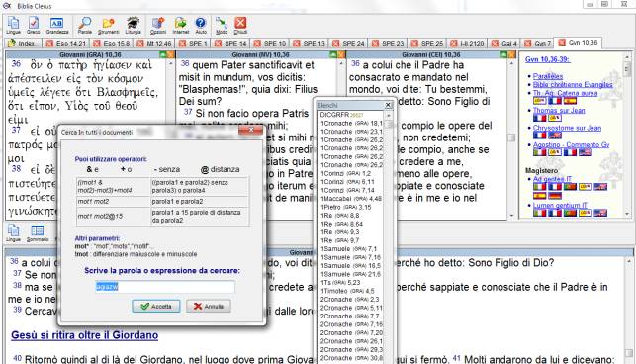Close the Cerca in tutti i documenti dialog
This screenshot has width=636, height=364.
[250, 130]
